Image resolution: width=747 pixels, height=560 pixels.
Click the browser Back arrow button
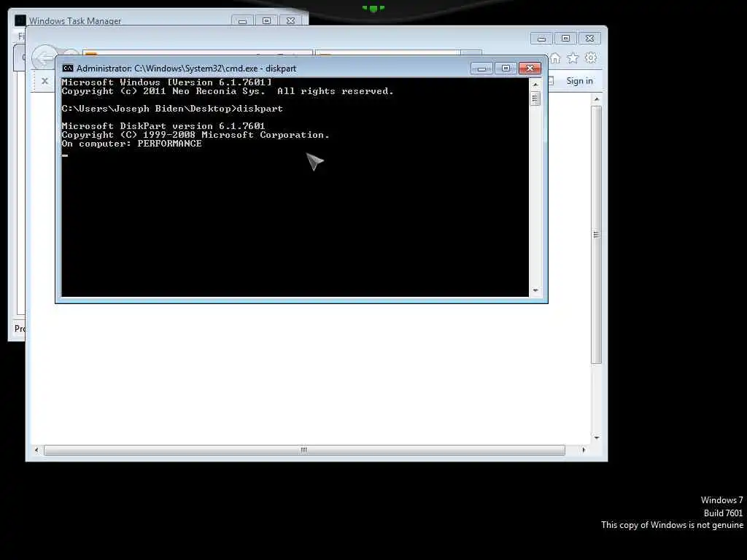tap(44, 58)
